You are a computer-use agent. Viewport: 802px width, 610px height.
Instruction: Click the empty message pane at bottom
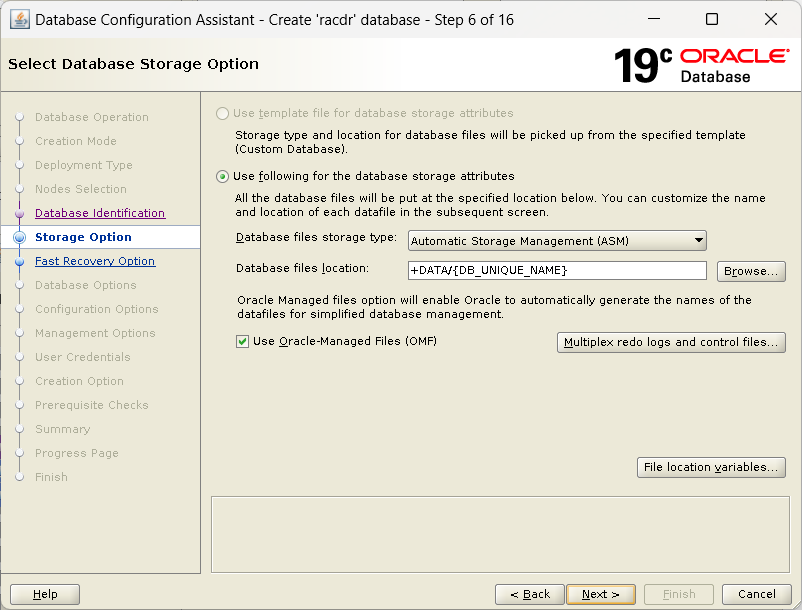(x=500, y=534)
